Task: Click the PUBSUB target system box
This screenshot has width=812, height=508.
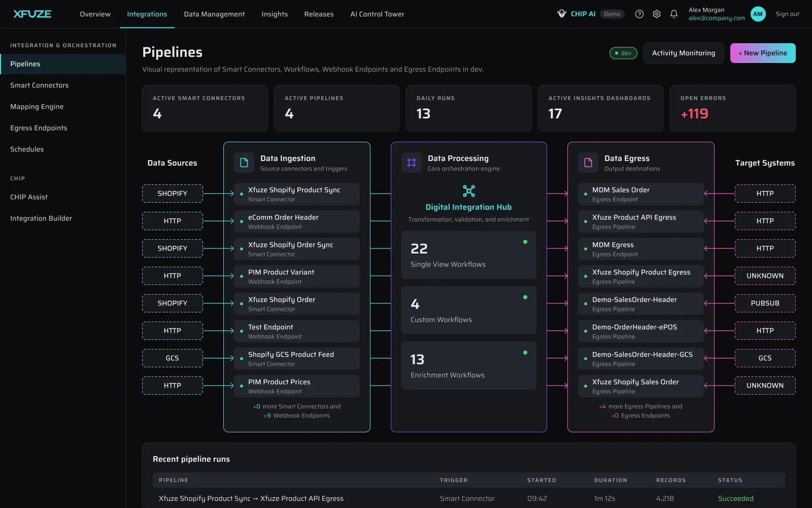Action: [x=765, y=303]
